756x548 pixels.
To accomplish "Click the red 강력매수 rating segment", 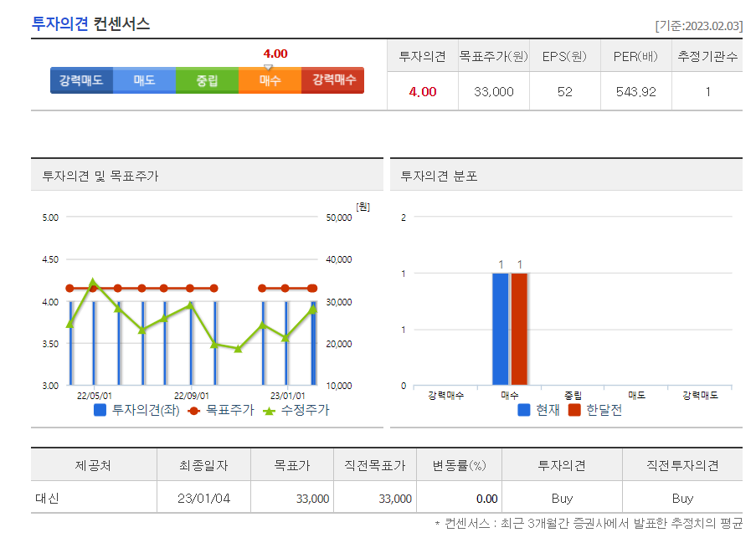I will pos(332,80).
